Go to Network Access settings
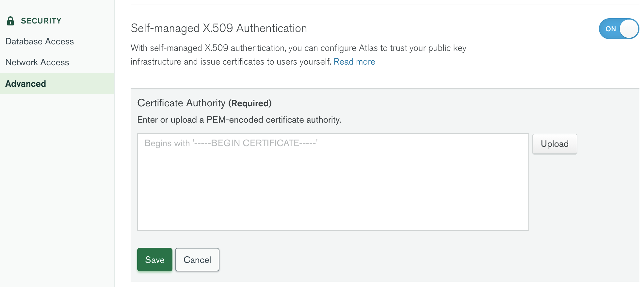 (37, 62)
